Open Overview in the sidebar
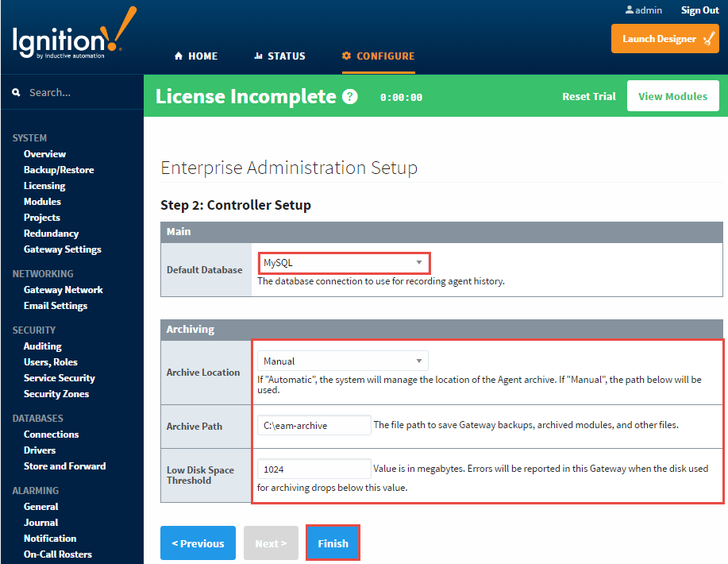Viewport: 728px width, 564px height. [44, 154]
